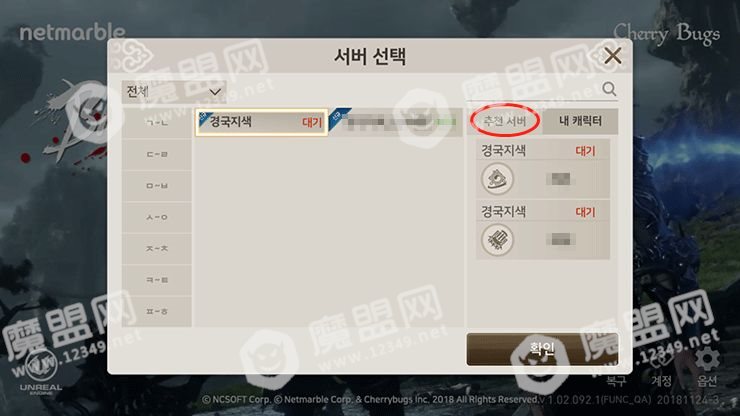
Task: Click the first recommended server's class emblem
Action: pyautogui.click(x=497, y=179)
